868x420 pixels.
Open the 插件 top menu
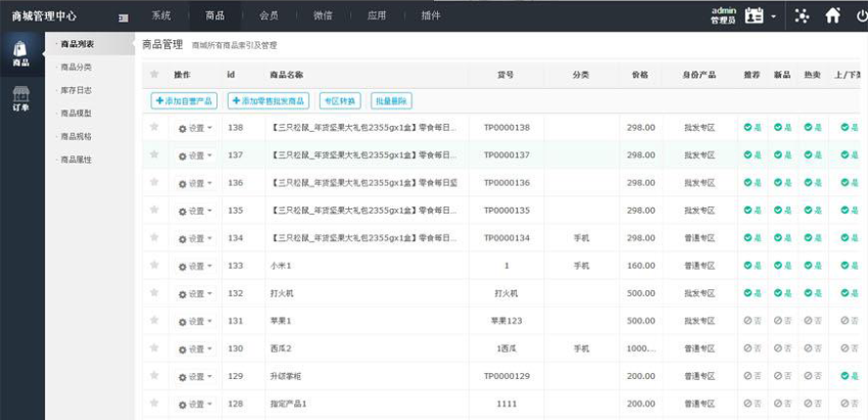(431, 16)
